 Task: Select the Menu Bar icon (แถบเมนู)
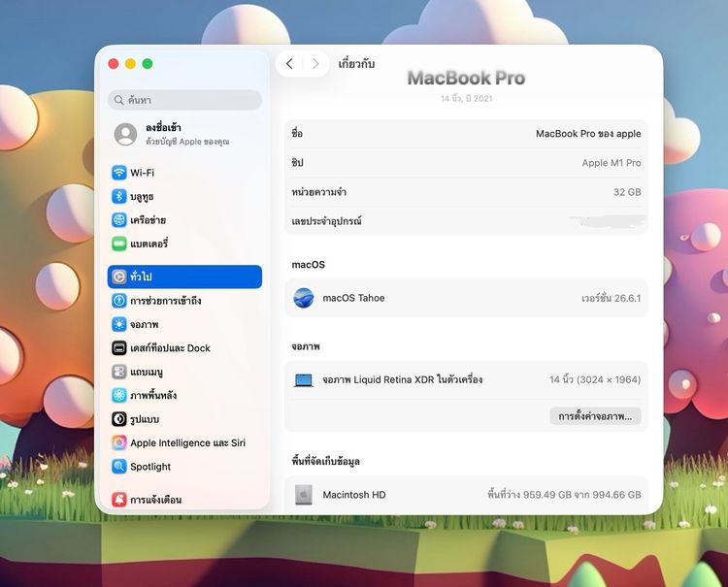point(118,372)
